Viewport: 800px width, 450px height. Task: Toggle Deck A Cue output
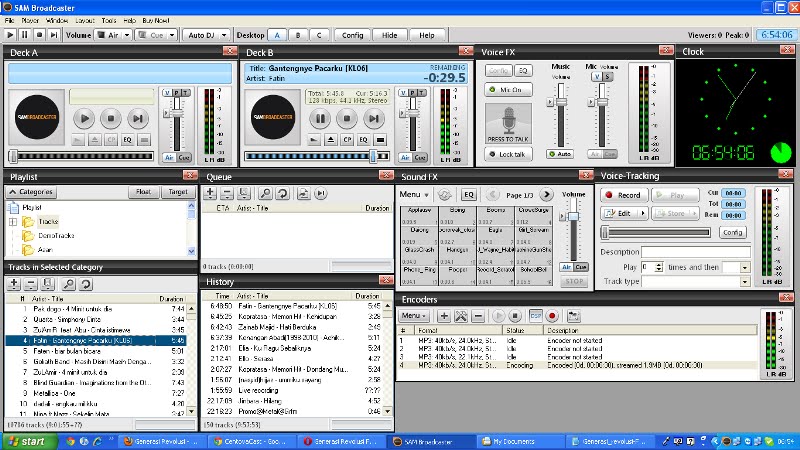184,158
